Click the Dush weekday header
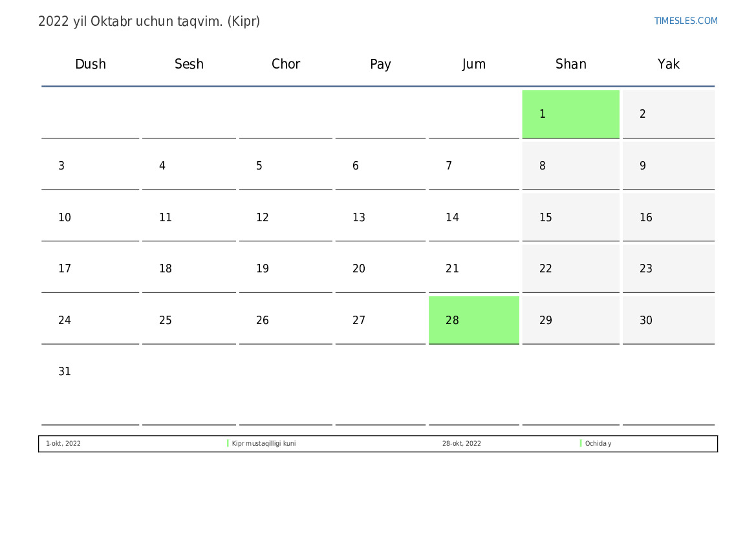Viewport: 756px width, 535px height. [x=91, y=64]
